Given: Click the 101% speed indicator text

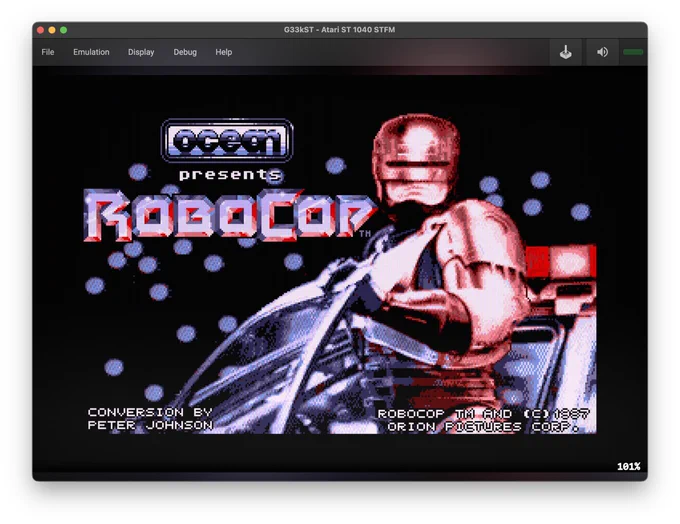Looking at the screenshot, I should click(x=628, y=466).
